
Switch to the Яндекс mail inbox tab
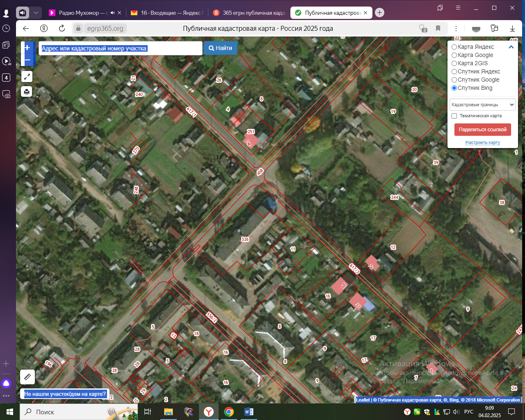[x=168, y=13]
